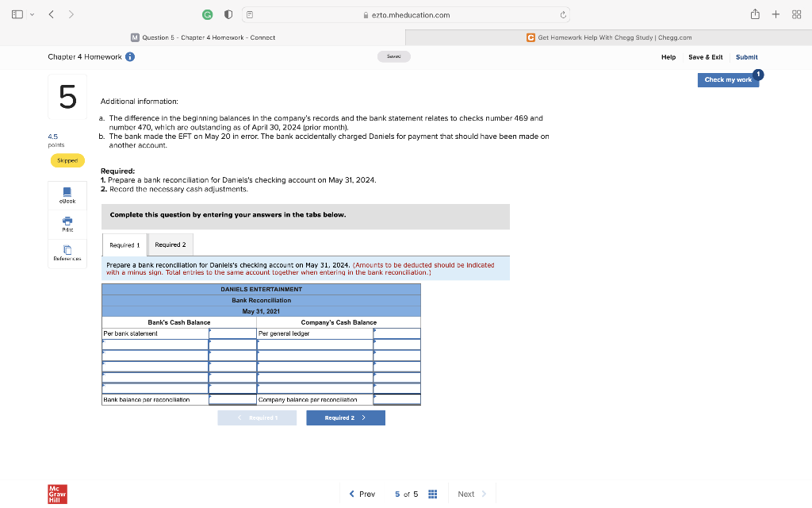Click the Per bank statement amount input field
812x508 pixels.
232,333
